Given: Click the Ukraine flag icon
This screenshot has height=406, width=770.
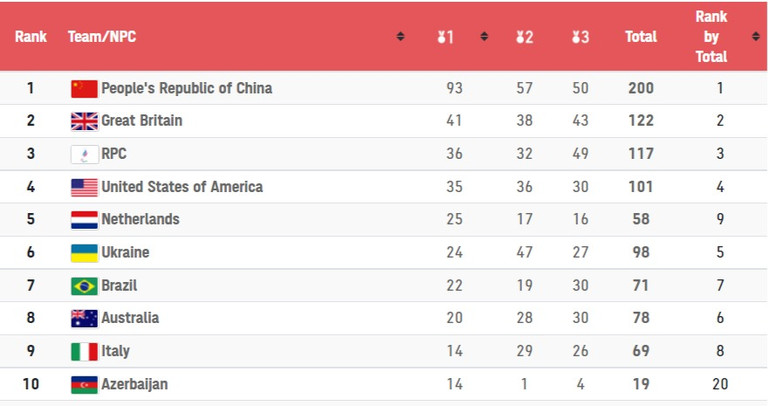Looking at the screenshot, I should [x=84, y=252].
